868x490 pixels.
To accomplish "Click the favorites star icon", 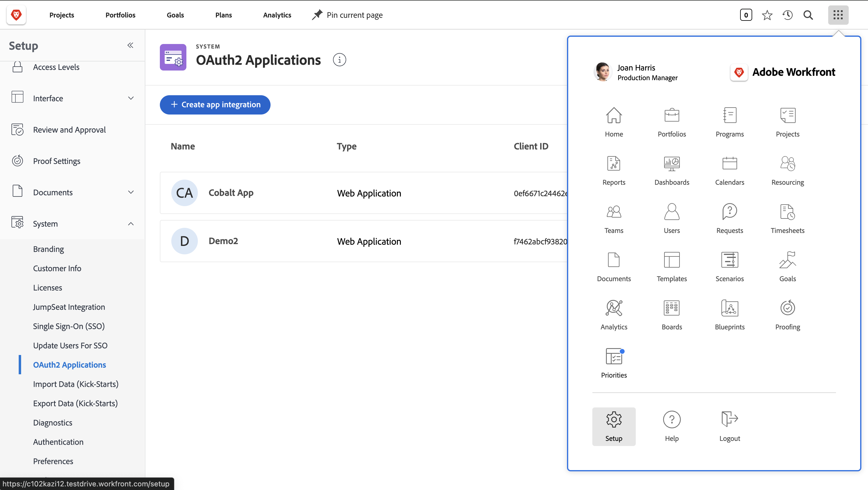I will (767, 15).
